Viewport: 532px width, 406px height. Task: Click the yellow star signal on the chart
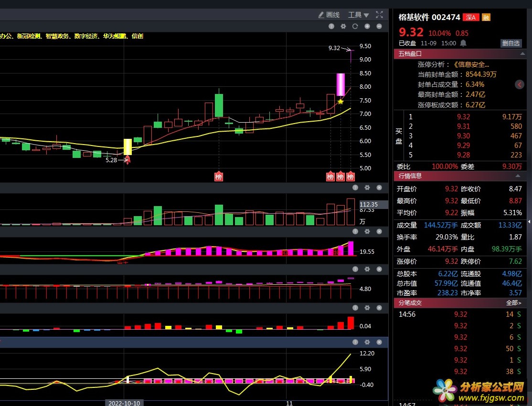(340, 101)
